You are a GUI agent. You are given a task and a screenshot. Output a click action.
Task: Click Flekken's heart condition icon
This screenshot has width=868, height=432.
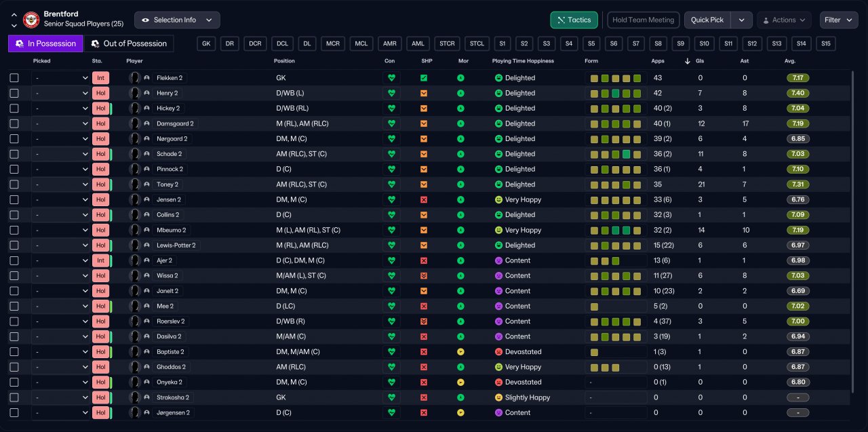[x=391, y=78]
